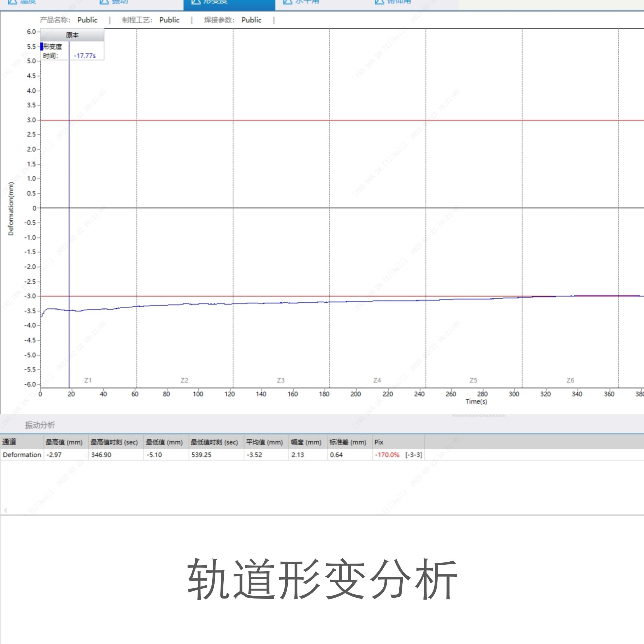Sort by 最低值时刻 (sec) column header

[x=214, y=442]
